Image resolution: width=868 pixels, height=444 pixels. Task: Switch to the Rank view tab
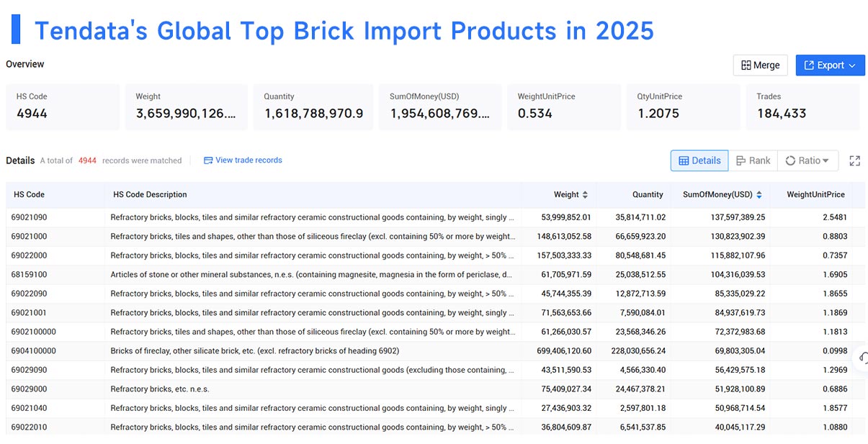[x=753, y=160]
